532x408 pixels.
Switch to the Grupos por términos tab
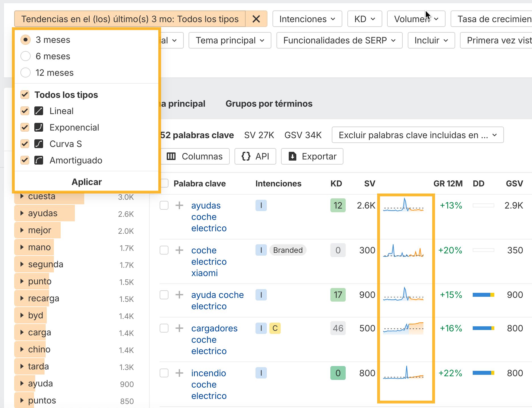(x=269, y=104)
